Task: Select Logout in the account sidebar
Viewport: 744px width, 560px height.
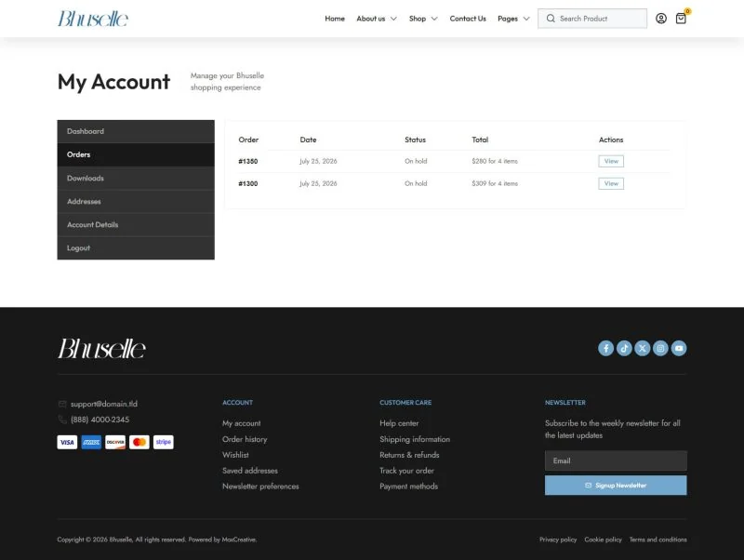Action: pyautogui.click(x=136, y=247)
